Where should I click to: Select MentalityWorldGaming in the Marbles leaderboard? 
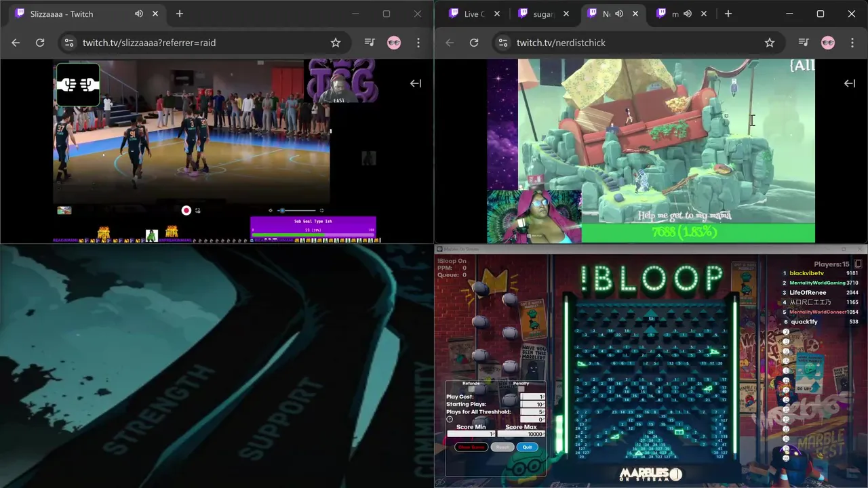(817, 283)
